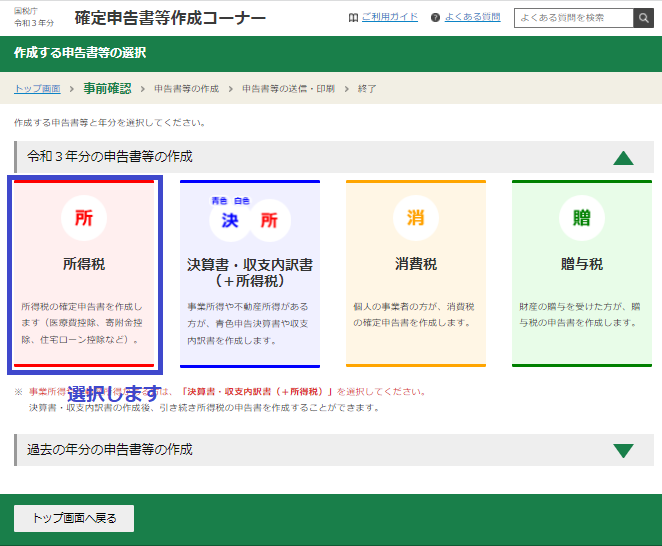Click the green 贈 gift tax icon
662x546 pixels.
tap(581, 218)
